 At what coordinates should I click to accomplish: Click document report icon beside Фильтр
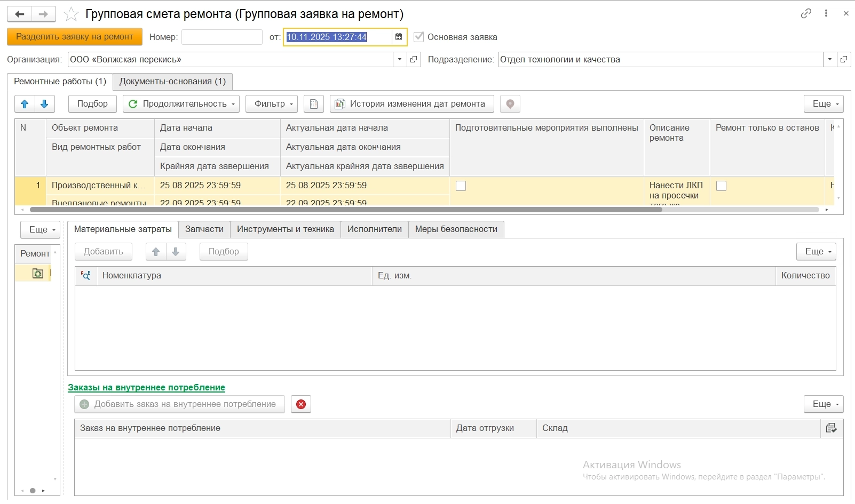[x=314, y=104]
